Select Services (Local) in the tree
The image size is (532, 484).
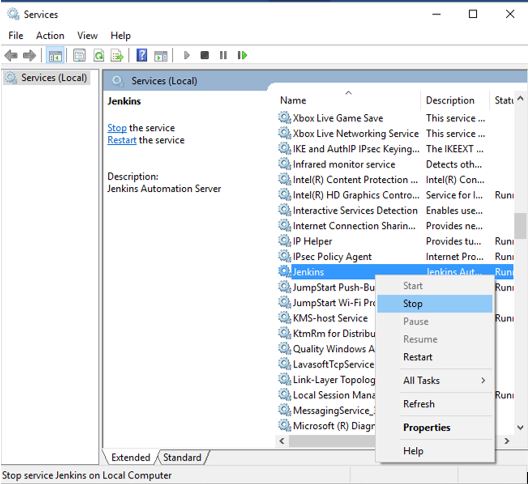pyautogui.click(x=47, y=78)
